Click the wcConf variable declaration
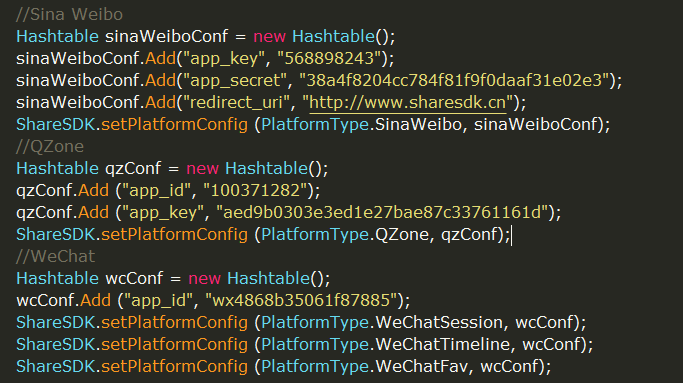This screenshot has width=683, height=383. pyautogui.click(x=134, y=278)
